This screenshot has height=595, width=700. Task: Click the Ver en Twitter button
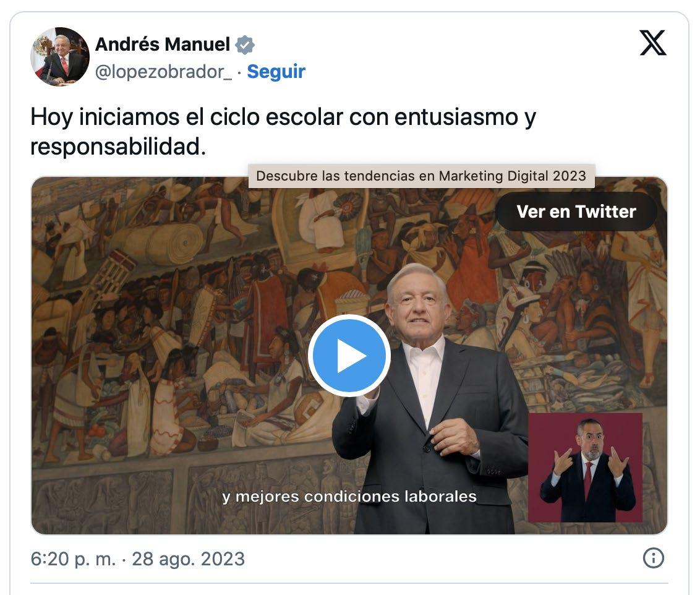coord(576,212)
